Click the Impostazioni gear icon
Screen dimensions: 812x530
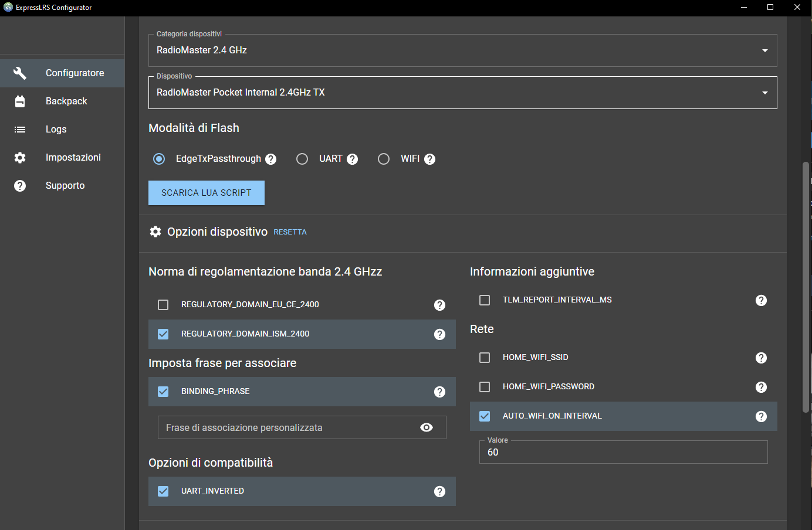click(x=20, y=158)
